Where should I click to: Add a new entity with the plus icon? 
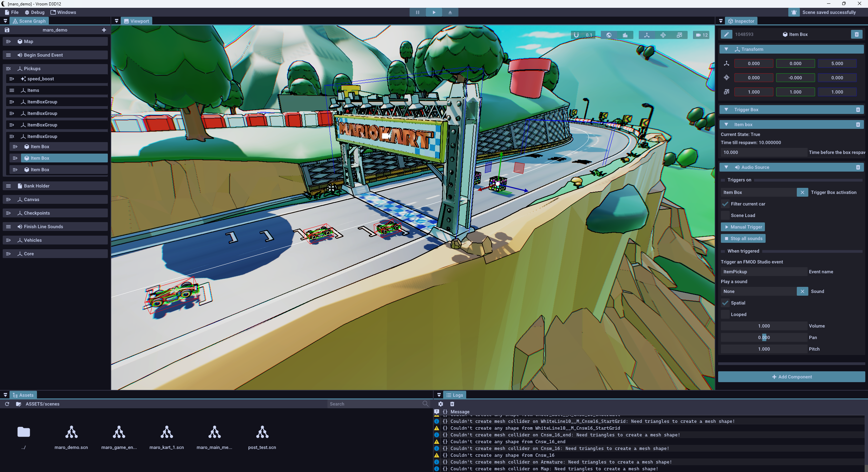(104, 30)
